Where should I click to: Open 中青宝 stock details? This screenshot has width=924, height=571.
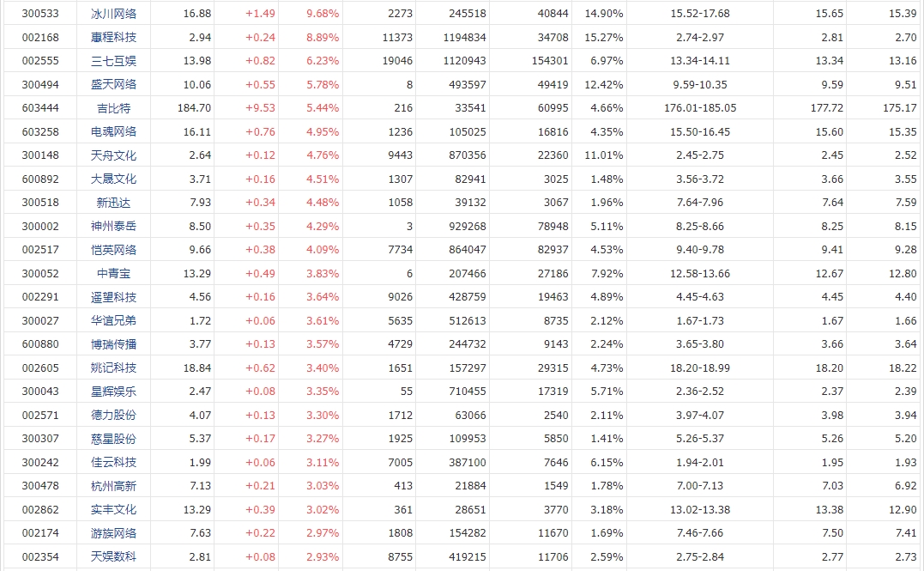[x=113, y=273]
